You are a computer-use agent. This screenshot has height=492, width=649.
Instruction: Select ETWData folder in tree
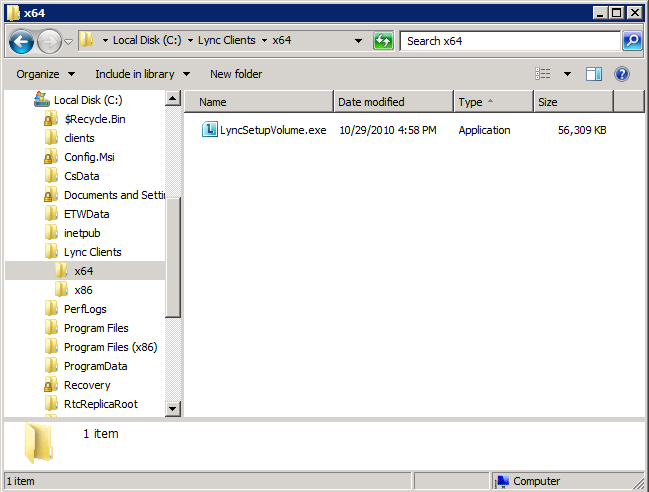[87, 214]
